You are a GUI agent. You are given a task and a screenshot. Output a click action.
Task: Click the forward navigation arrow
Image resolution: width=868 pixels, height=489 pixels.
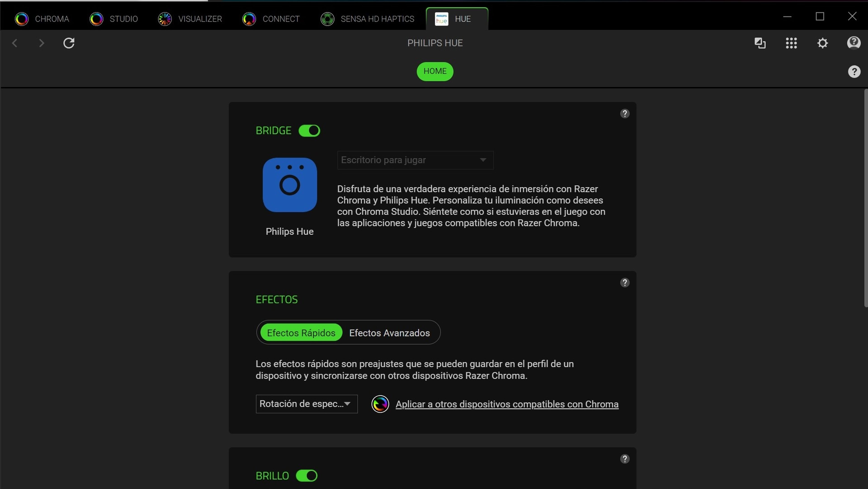pos(41,43)
